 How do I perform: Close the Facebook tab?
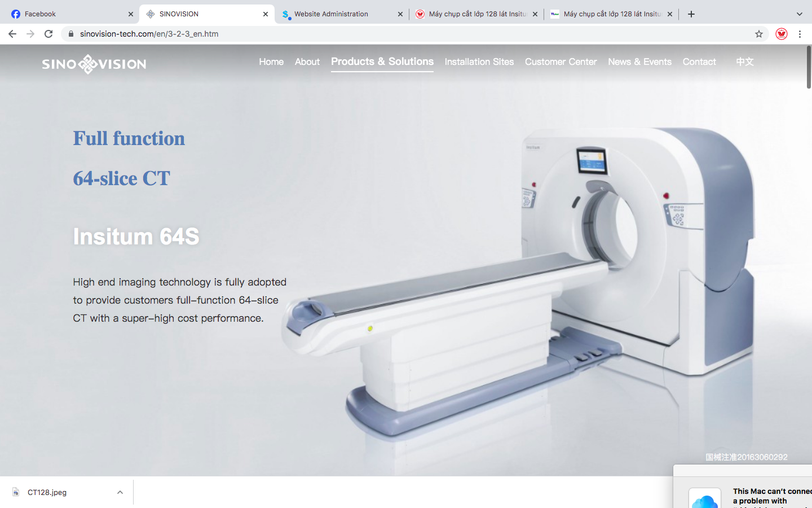pyautogui.click(x=131, y=14)
